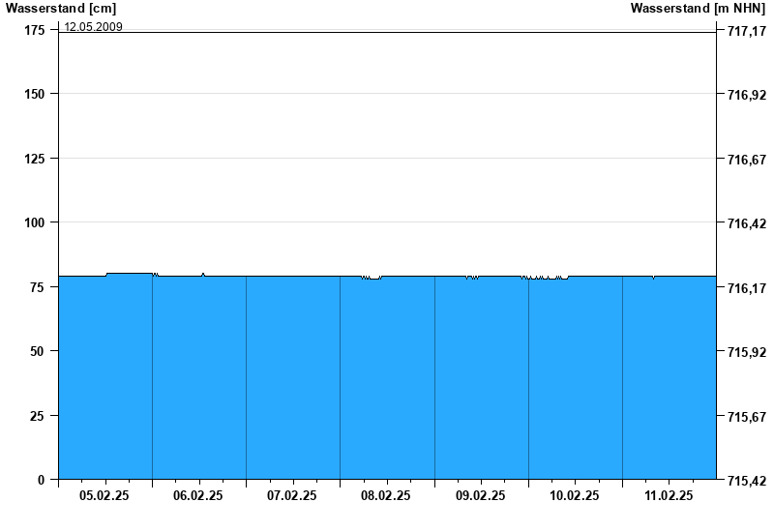Click the 25 cm tick label
Image resolution: width=774 pixels, height=532 pixels.
(38, 416)
